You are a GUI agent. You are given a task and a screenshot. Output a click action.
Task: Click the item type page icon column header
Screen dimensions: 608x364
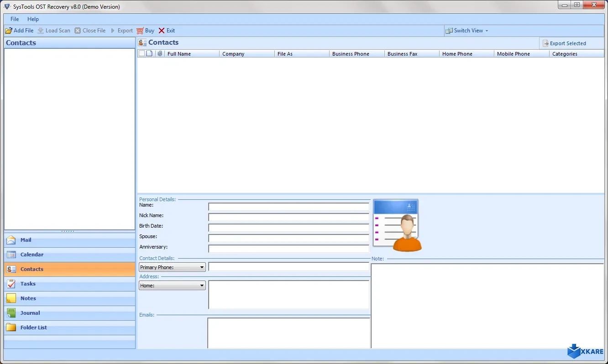149,54
